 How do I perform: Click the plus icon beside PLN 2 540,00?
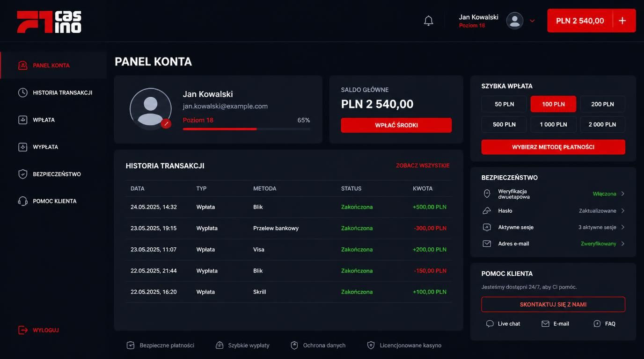pyautogui.click(x=622, y=21)
